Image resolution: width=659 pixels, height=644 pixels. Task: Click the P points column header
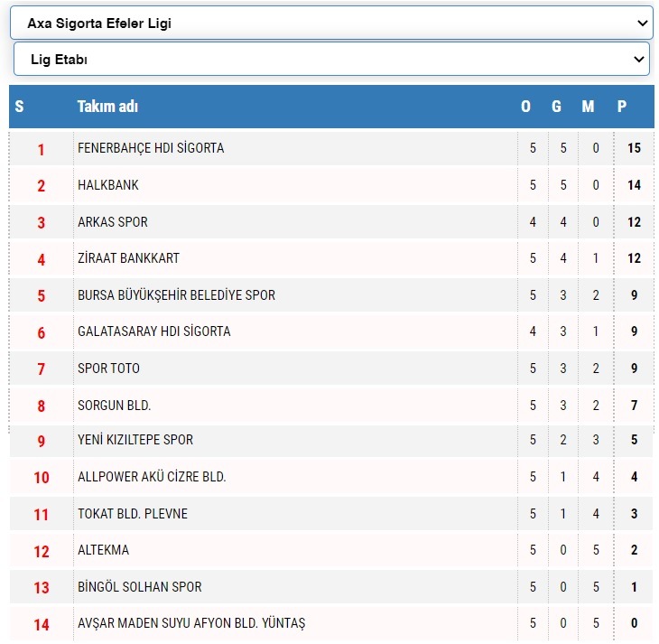[622, 107]
